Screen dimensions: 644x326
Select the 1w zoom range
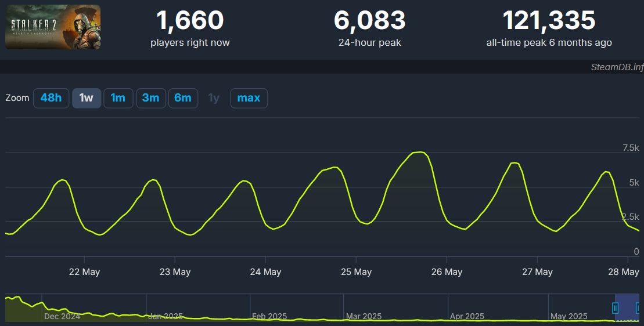click(87, 98)
